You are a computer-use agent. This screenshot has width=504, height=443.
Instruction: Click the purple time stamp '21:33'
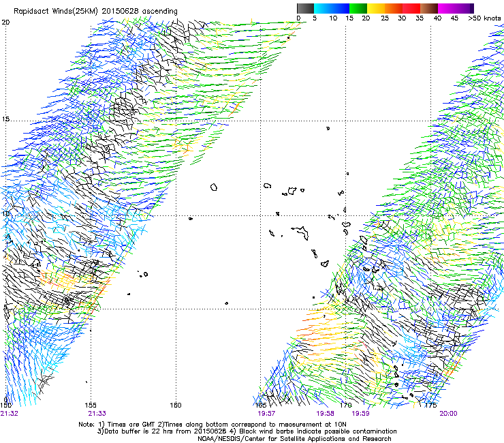point(97,414)
